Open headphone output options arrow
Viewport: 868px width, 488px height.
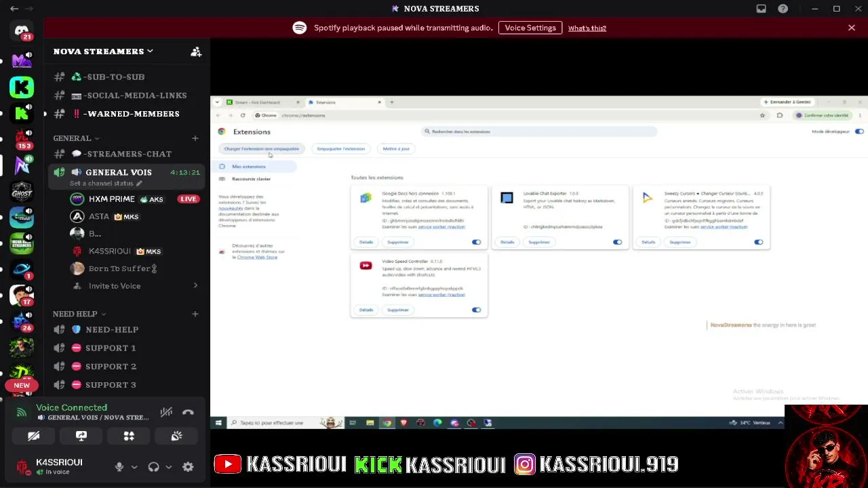[x=168, y=466]
